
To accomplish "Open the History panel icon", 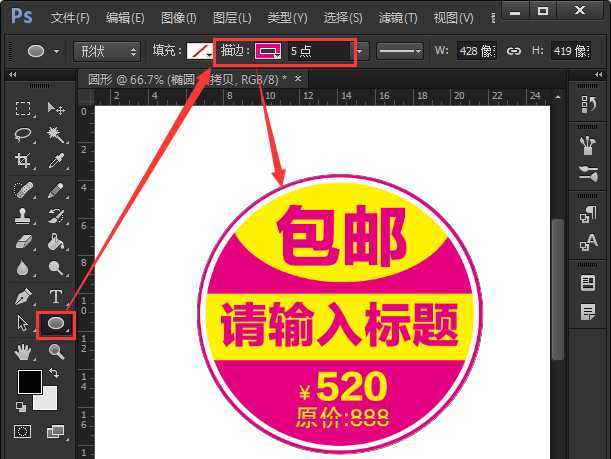I will pyautogui.click(x=588, y=104).
